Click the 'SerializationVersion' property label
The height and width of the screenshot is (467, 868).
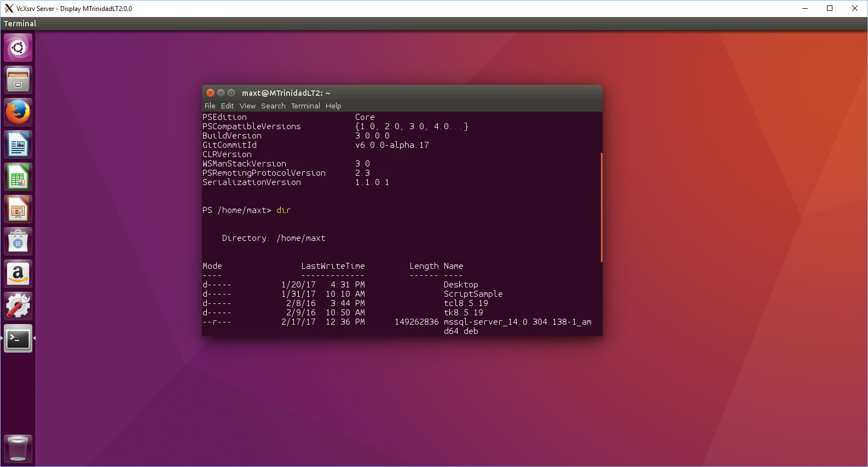[x=252, y=182]
